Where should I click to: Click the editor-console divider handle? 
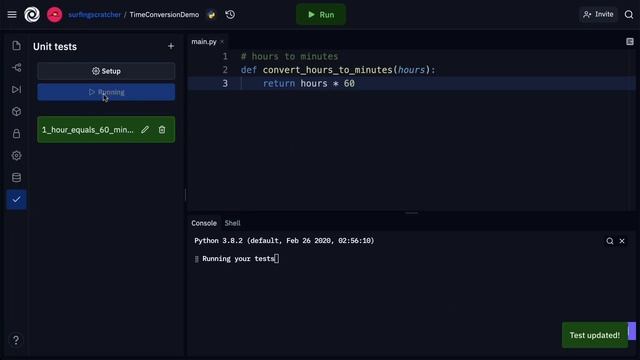411,213
